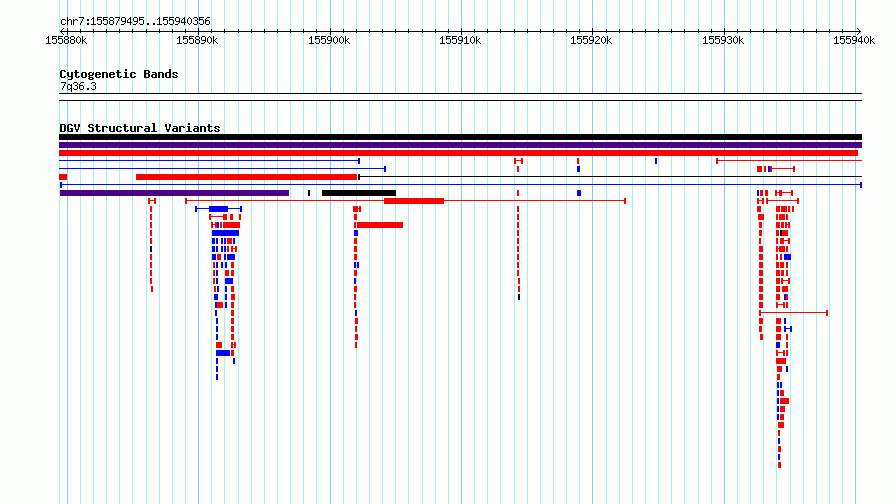Click the thin blue variant line ending near 155904k
The height and width of the screenshot is (504, 890).
point(222,169)
